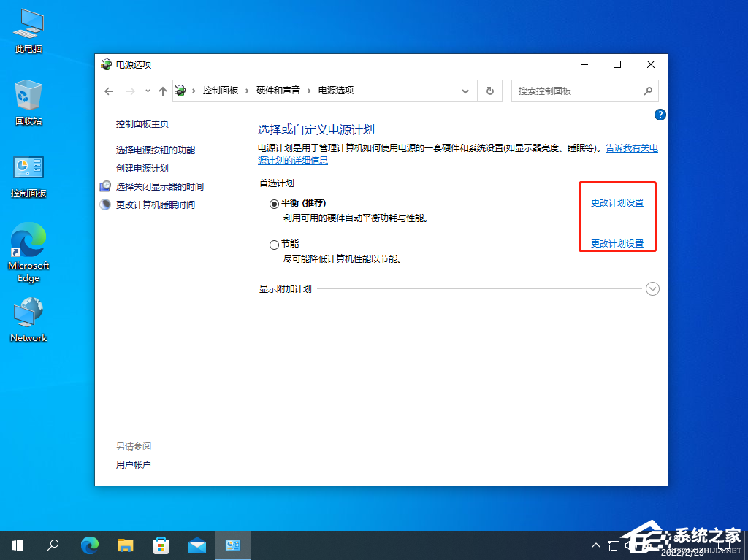The image size is (748, 560).
Task: Open the Network desktop icon
Action: (28, 320)
